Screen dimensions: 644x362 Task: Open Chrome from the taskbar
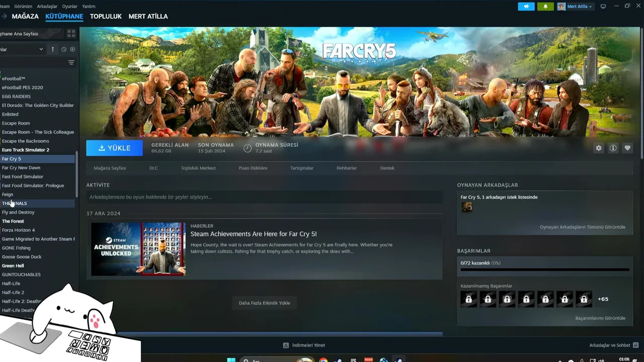click(x=323, y=360)
